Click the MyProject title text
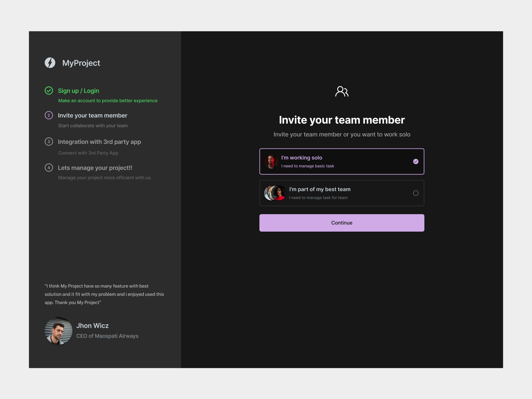Viewport: 532px width, 399px height. 81,63
